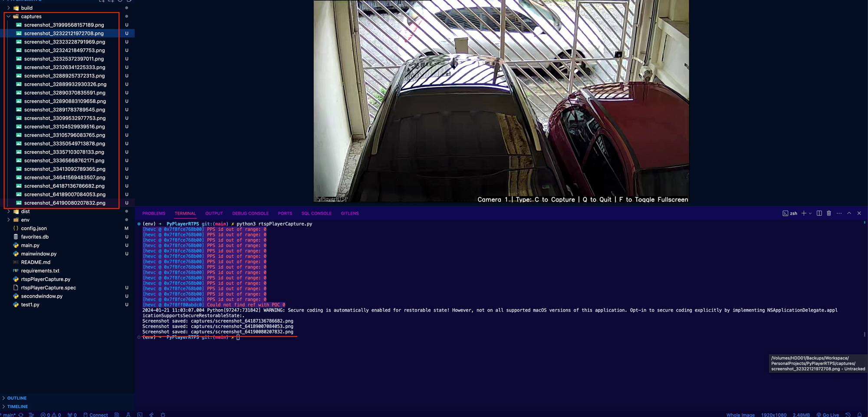Click the telescope status bar icon
The height and width of the screenshot is (417, 868).
151,415
